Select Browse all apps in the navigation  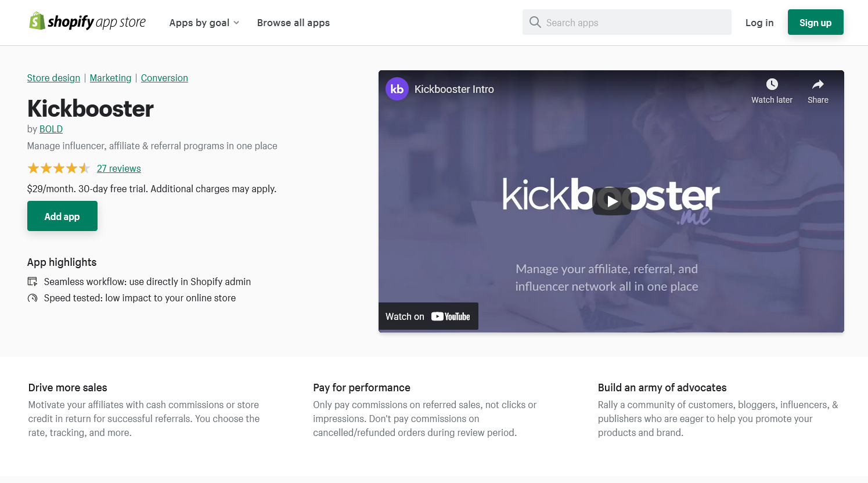pyautogui.click(x=293, y=23)
